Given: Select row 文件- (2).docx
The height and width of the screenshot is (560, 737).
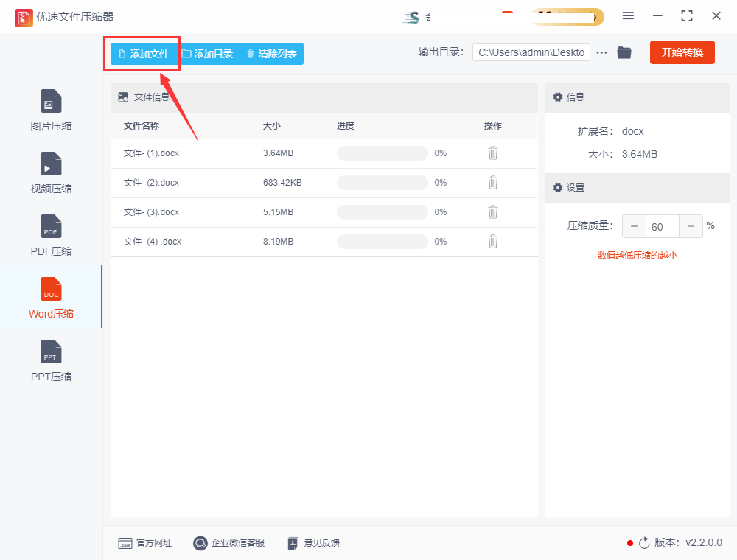Looking at the screenshot, I should [x=324, y=183].
